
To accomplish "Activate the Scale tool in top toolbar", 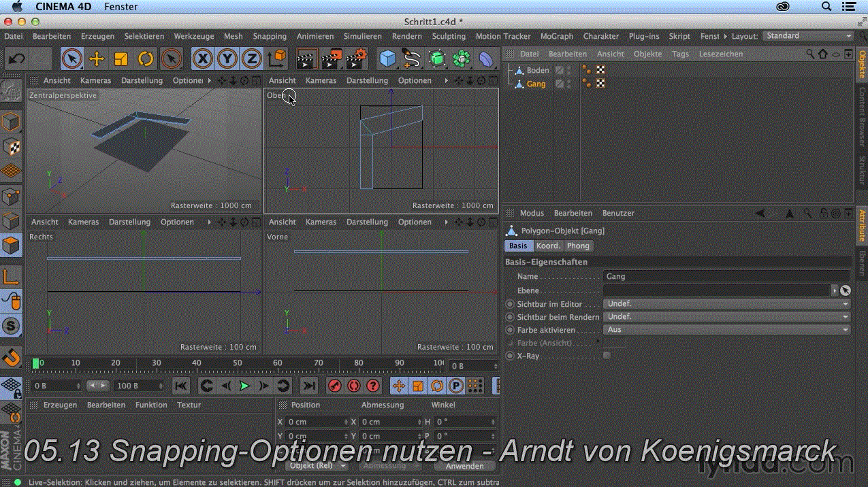I will pos(121,59).
